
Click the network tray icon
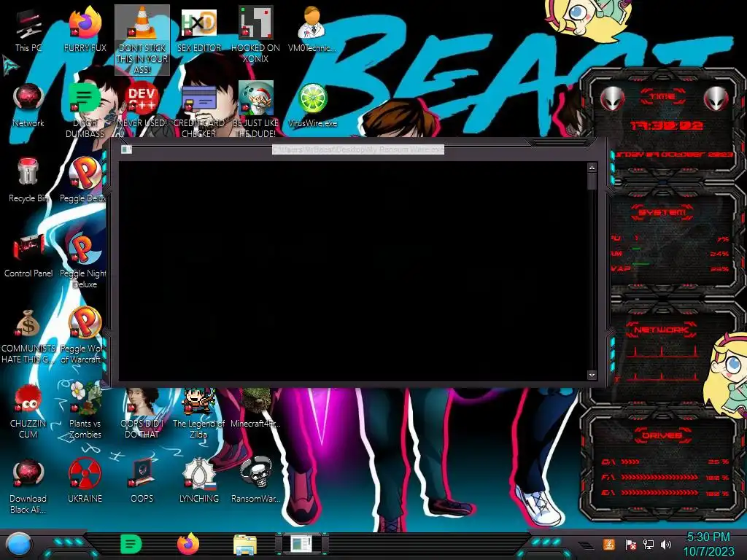pyautogui.click(x=649, y=544)
